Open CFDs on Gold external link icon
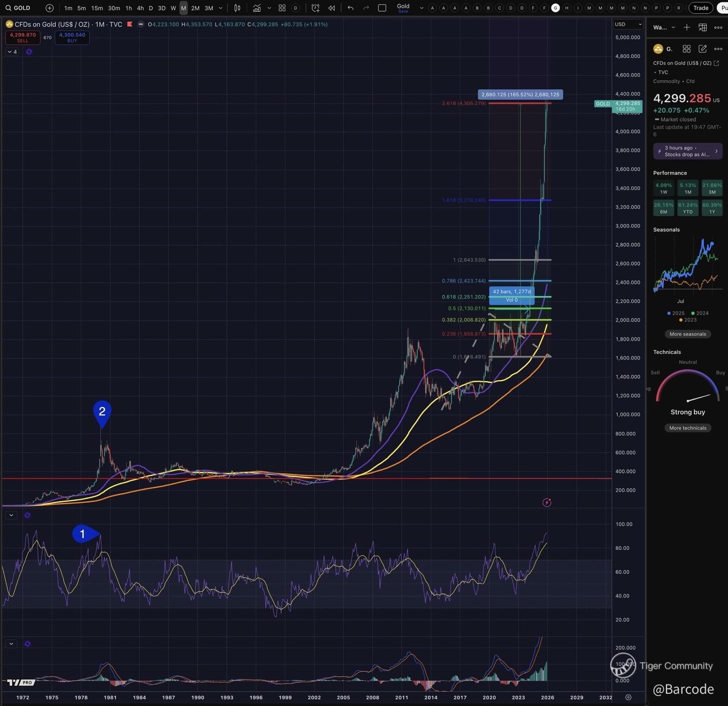 [x=716, y=63]
